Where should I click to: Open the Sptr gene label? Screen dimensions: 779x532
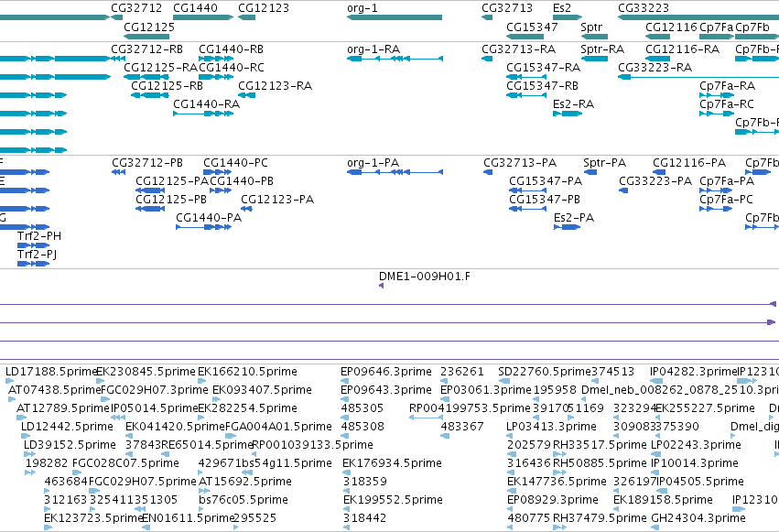[591, 27]
